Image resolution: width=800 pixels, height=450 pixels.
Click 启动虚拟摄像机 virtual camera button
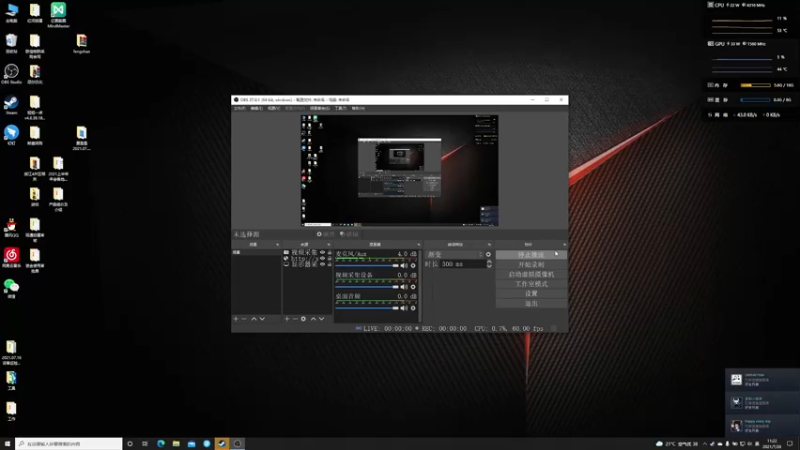click(x=531, y=274)
